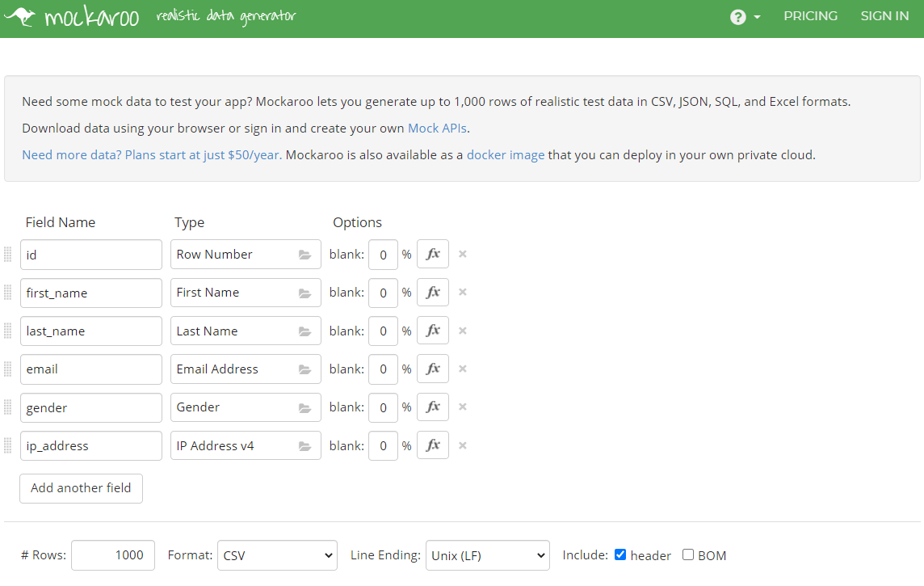The image size is (924, 586).
Task: Click the # Rows input box
Action: pos(113,555)
